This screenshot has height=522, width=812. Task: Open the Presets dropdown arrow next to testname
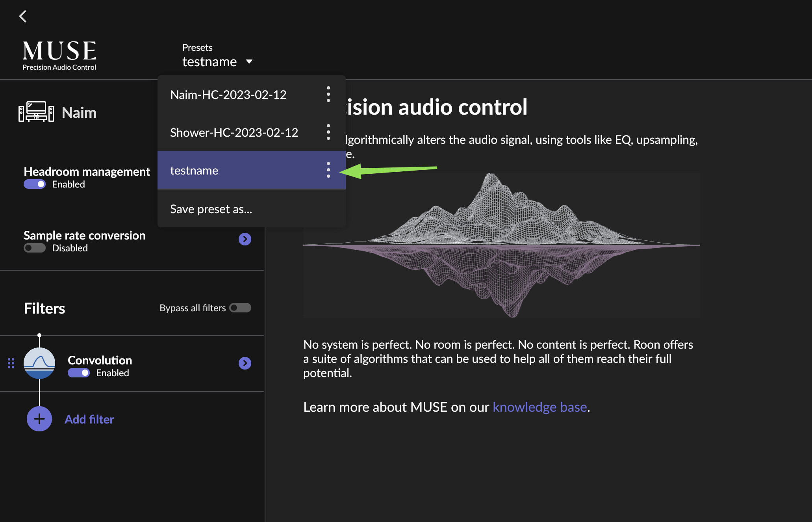[x=250, y=61]
